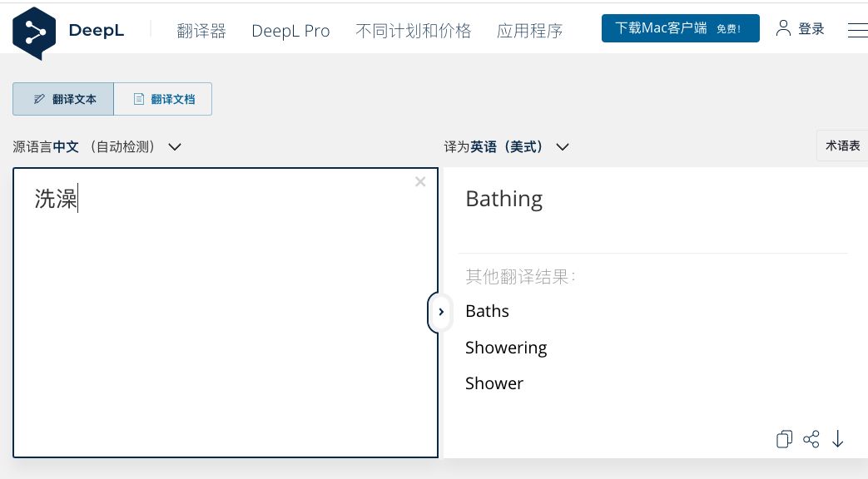Click the 下载Mac客户端 button

(x=680, y=28)
